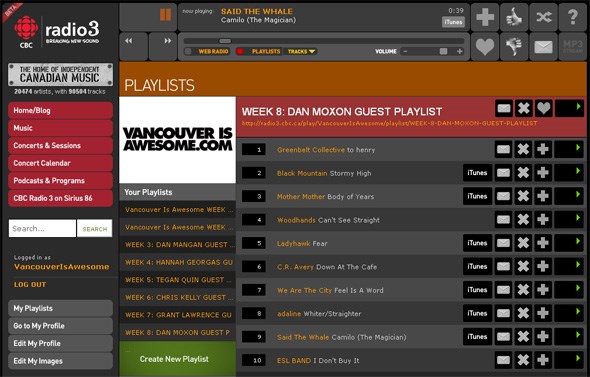Click the CBC Radio 3 logo
Image resolution: width=590 pixels, height=377 pixels.
[x=56, y=32]
